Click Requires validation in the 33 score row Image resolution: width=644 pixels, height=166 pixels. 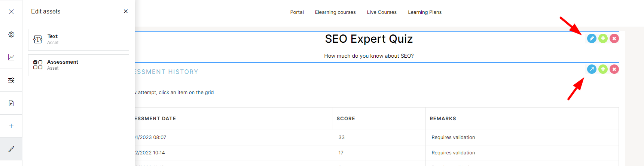(x=453, y=138)
